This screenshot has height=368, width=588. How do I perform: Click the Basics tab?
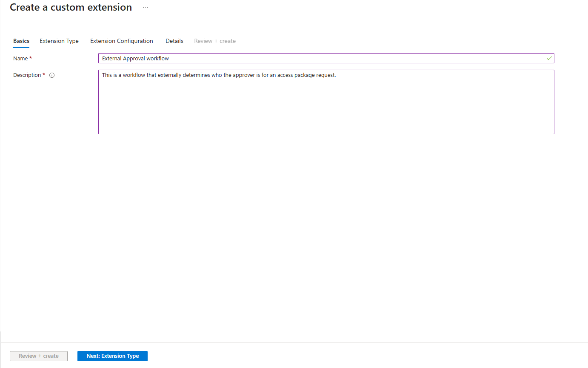[21, 41]
